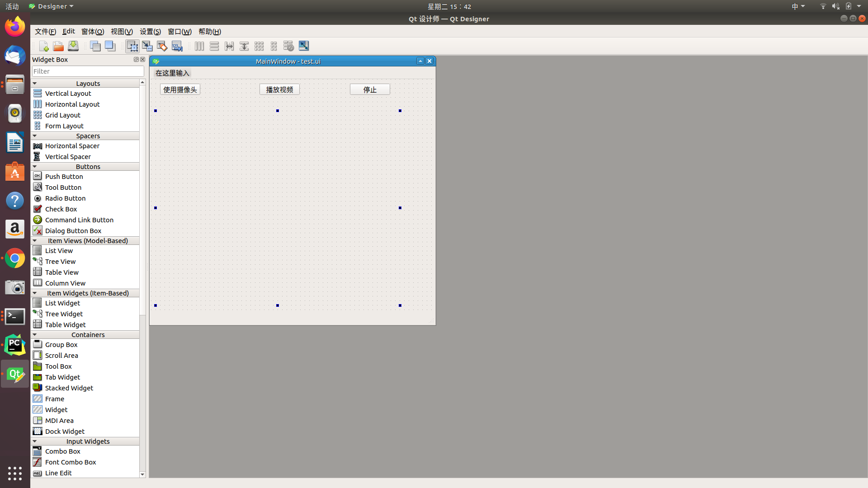868x488 pixels.
Task: Apply Lay Out Horizontally toolbar icon
Action: tap(199, 46)
